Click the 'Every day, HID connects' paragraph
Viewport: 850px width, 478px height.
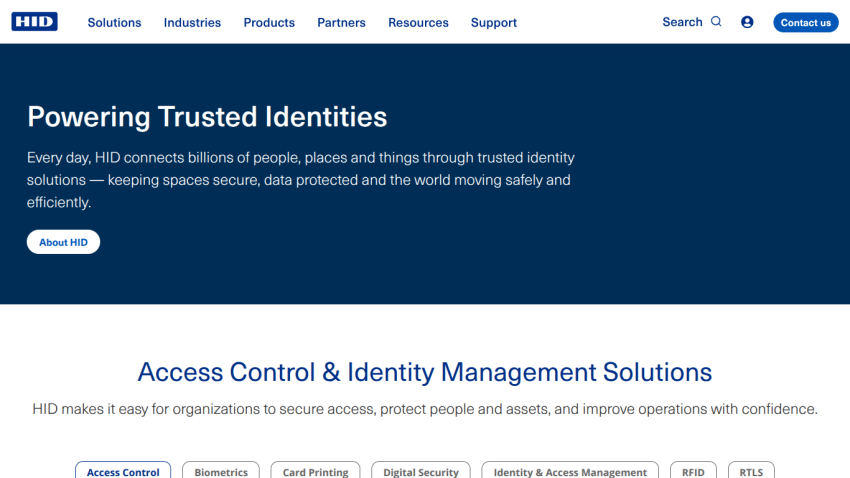pos(301,180)
